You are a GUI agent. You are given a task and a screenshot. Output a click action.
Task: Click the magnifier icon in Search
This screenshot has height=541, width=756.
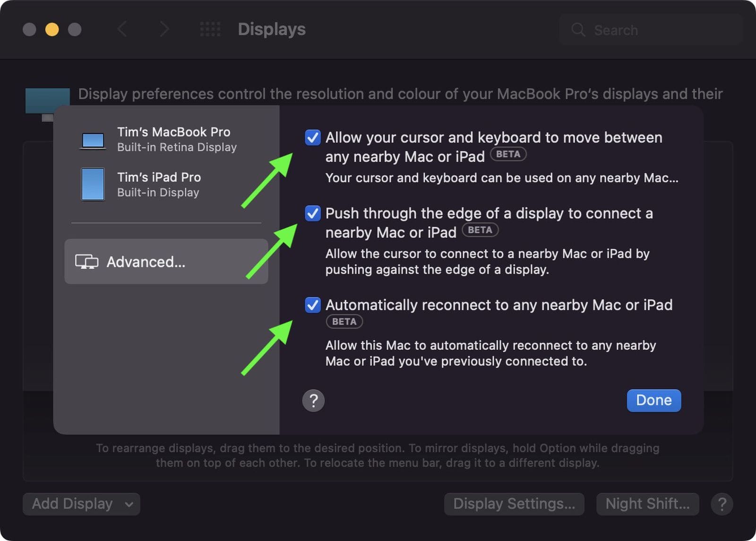coord(578,30)
